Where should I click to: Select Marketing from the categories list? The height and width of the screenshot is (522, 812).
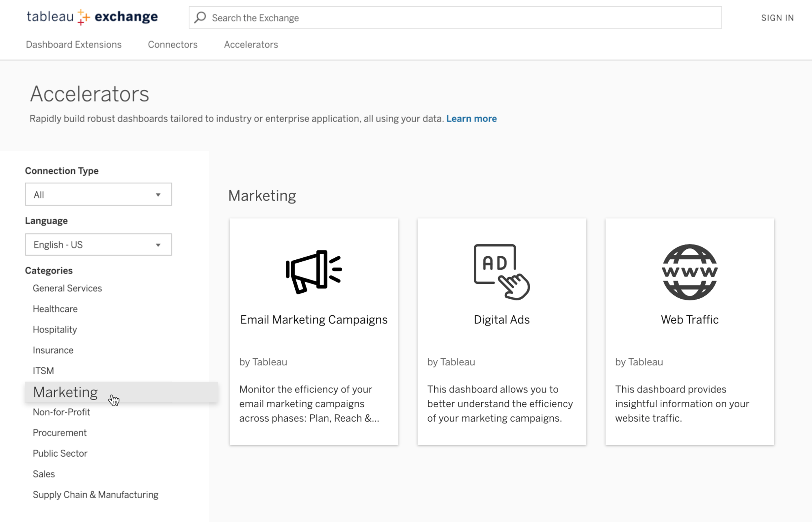[x=65, y=392]
